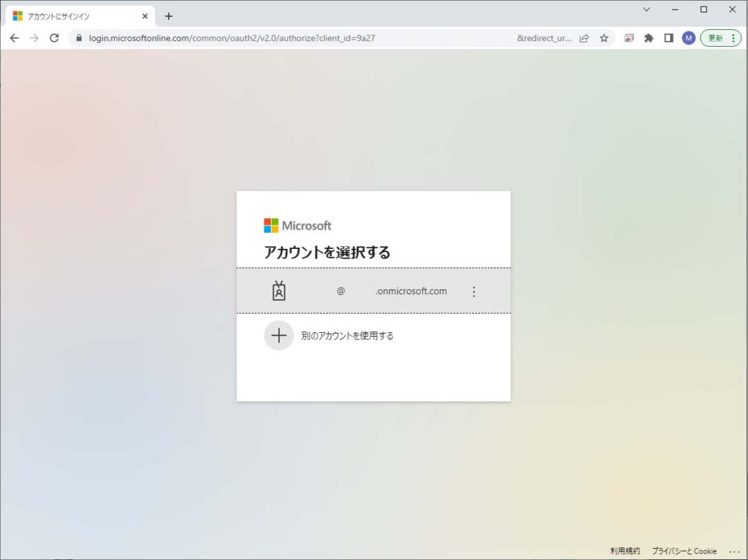Click the back navigation arrow
This screenshot has height=560, width=748.
pyautogui.click(x=14, y=38)
